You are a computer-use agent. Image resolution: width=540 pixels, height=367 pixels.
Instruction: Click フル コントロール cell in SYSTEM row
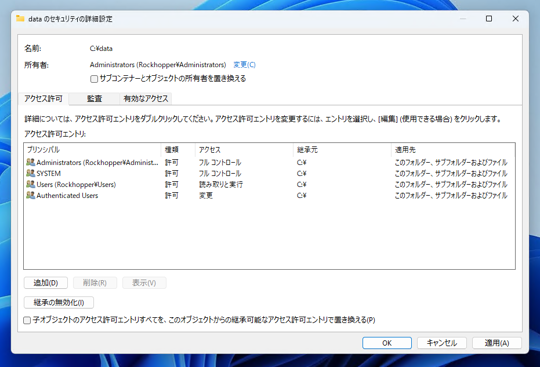(x=220, y=173)
